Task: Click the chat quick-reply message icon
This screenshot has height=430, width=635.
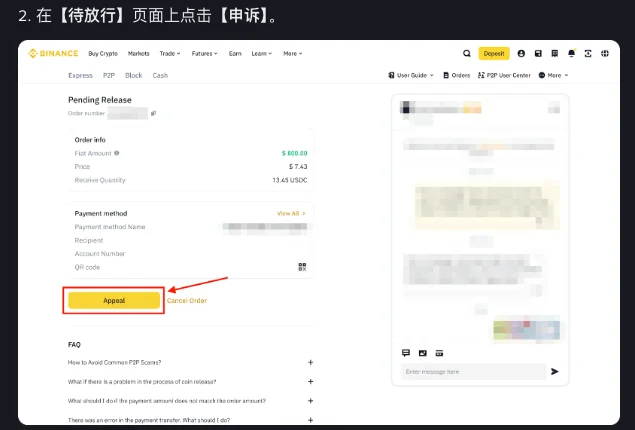Action: click(406, 353)
